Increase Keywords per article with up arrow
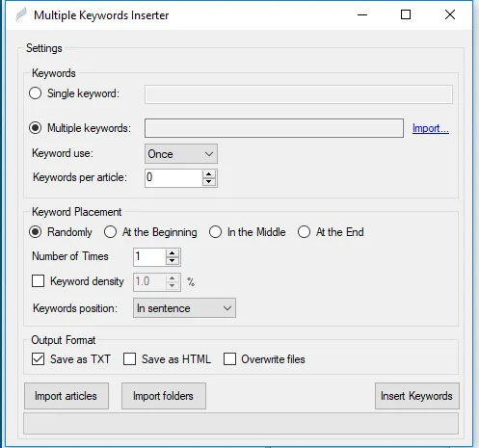The height and width of the screenshot is (448, 479). [x=209, y=174]
